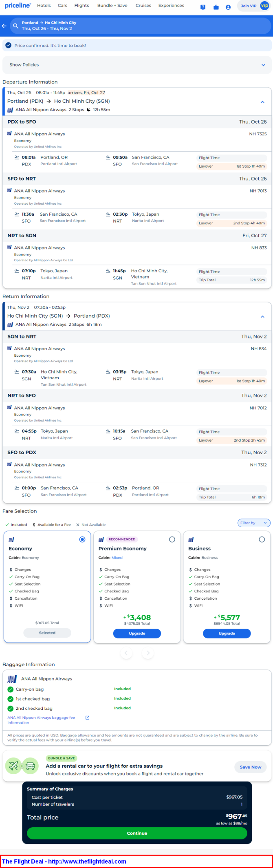
Task: Click next fare carousel arrow
Action: [148, 653]
